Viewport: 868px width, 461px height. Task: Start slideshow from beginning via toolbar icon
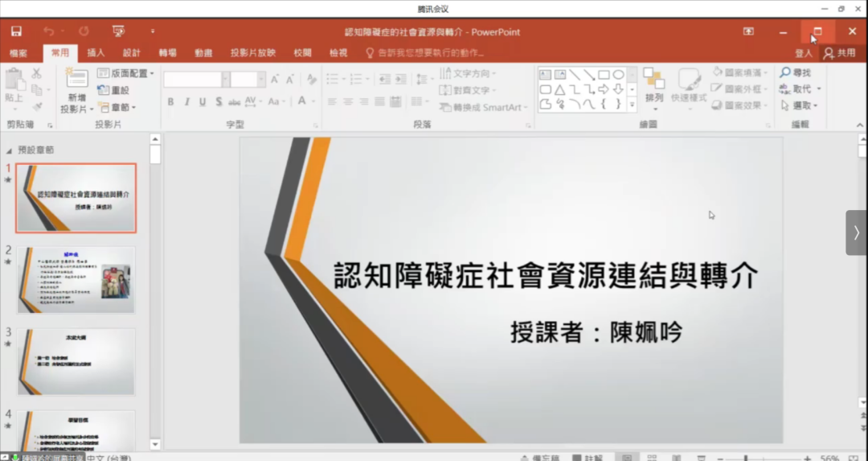[x=118, y=31]
